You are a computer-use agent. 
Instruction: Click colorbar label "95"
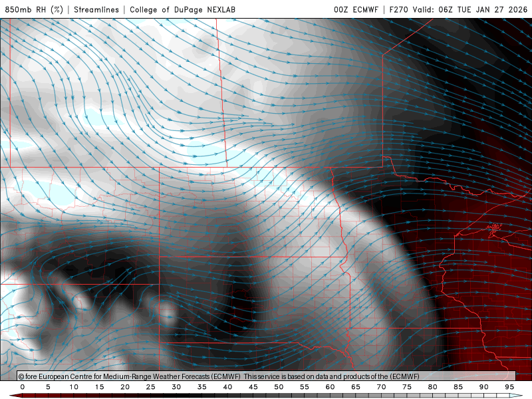coord(509,387)
